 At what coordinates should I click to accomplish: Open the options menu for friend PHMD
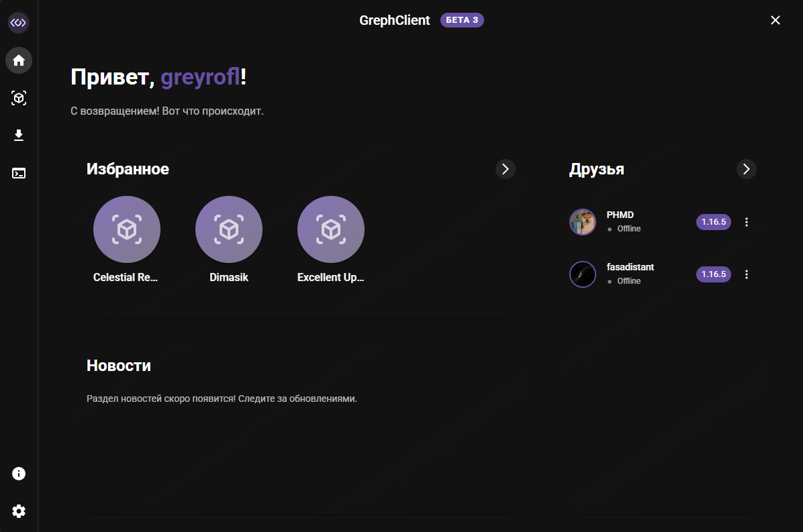coord(747,222)
